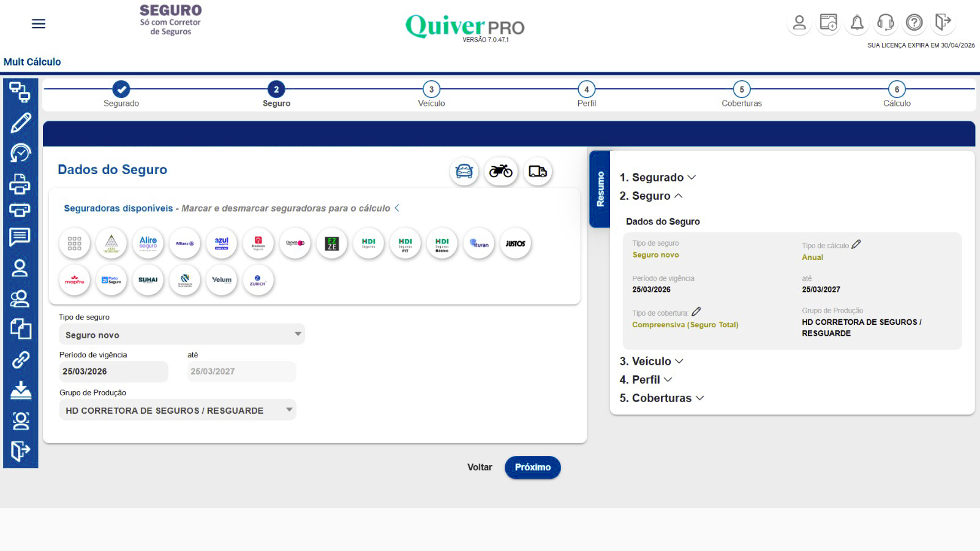Image resolution: width=980 pixels, height=551 pixels.
Task: Click the pencil edit icon in sidebar
Action: [20, 123]
